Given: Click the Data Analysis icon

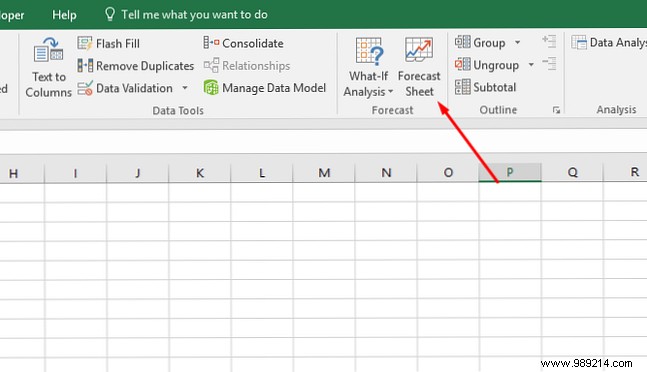Looking at the screenshot, I should click(x=579, y=42).
